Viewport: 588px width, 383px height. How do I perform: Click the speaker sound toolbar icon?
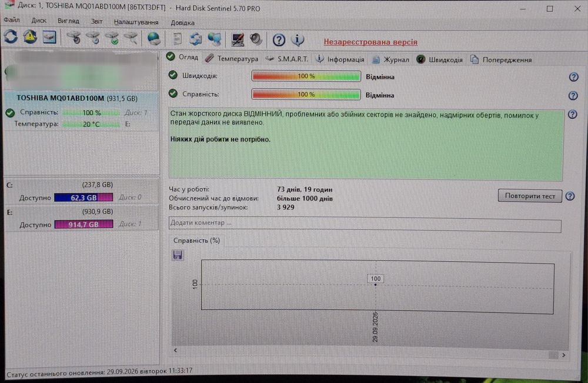tap(256, 39)
